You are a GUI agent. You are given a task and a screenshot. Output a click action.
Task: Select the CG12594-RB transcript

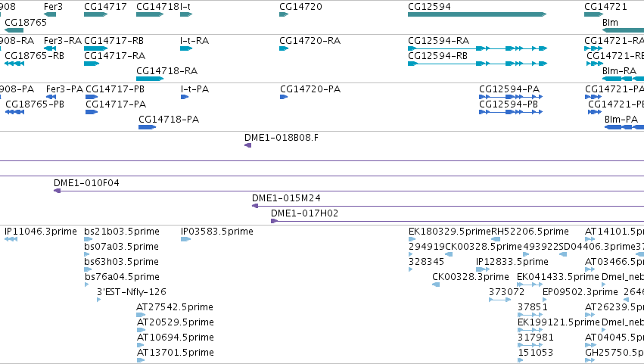click(478, 64)
